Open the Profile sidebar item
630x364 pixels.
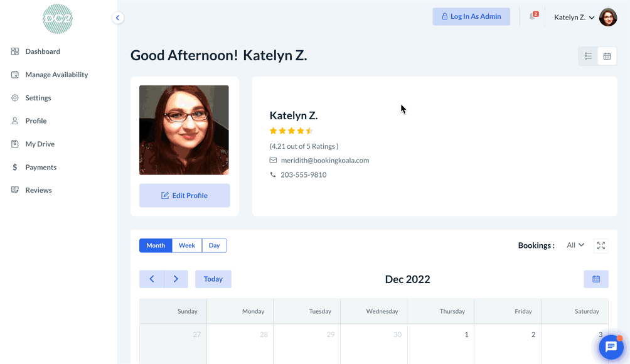[36, 121]
